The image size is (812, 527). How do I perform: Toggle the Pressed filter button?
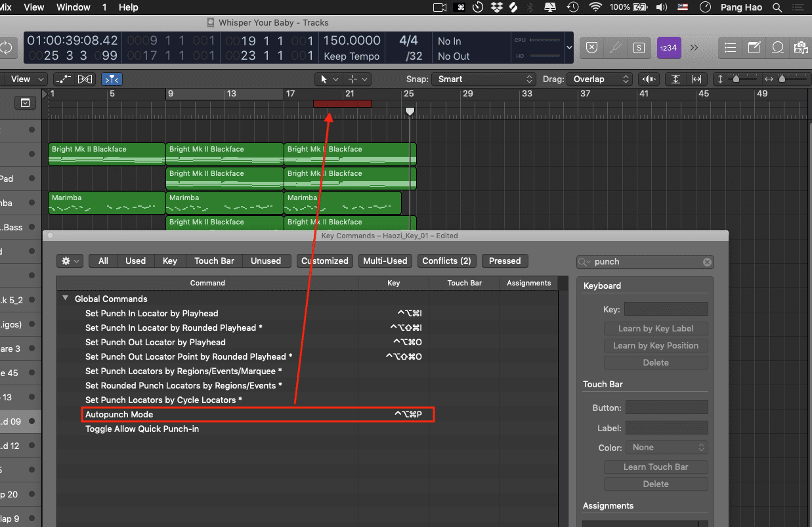(505, 261)
